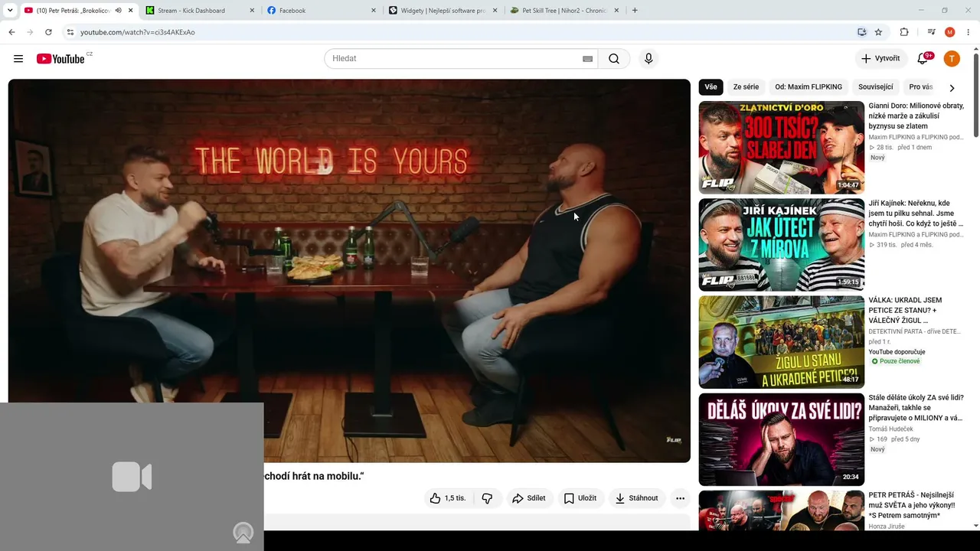Open the media controls icon in toolbar
Image resolution: width=980 pixels, height=551 pixels.
click(x=931, y=32)
